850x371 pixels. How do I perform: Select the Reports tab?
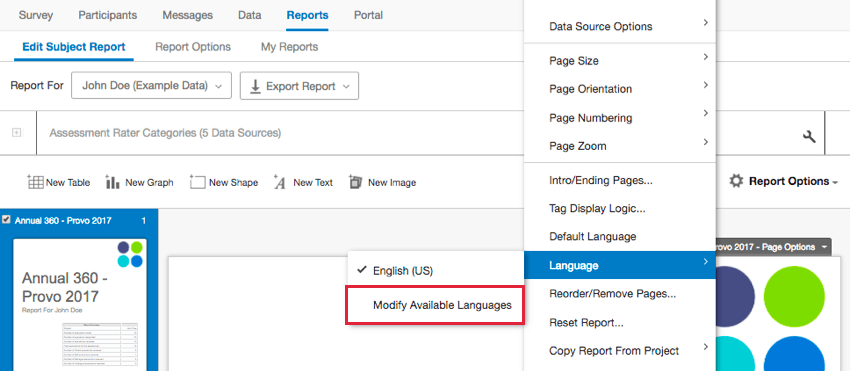tap(307, 15)
